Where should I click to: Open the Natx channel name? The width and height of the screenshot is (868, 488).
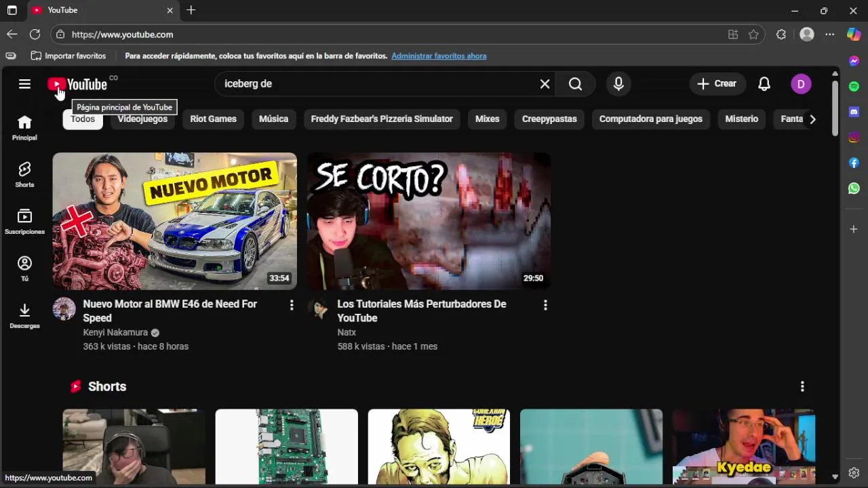(x=347, y=333)
